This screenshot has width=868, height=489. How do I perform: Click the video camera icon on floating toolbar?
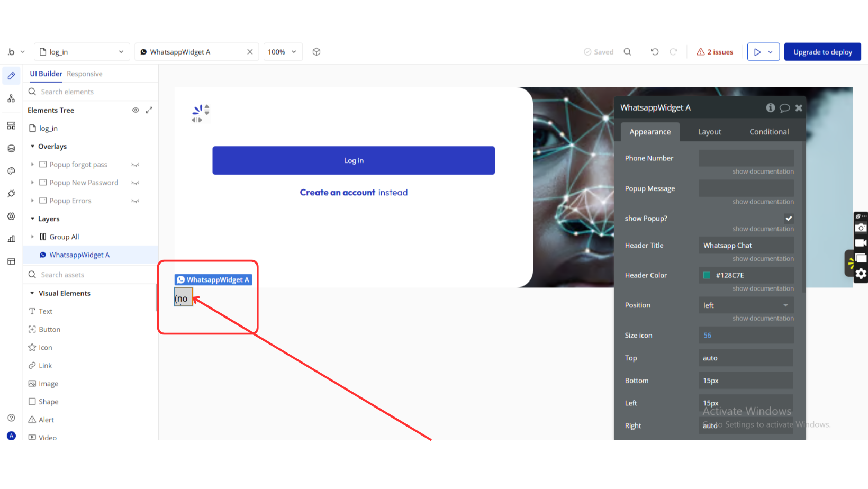pyautogui.click(x=861, y=243)
